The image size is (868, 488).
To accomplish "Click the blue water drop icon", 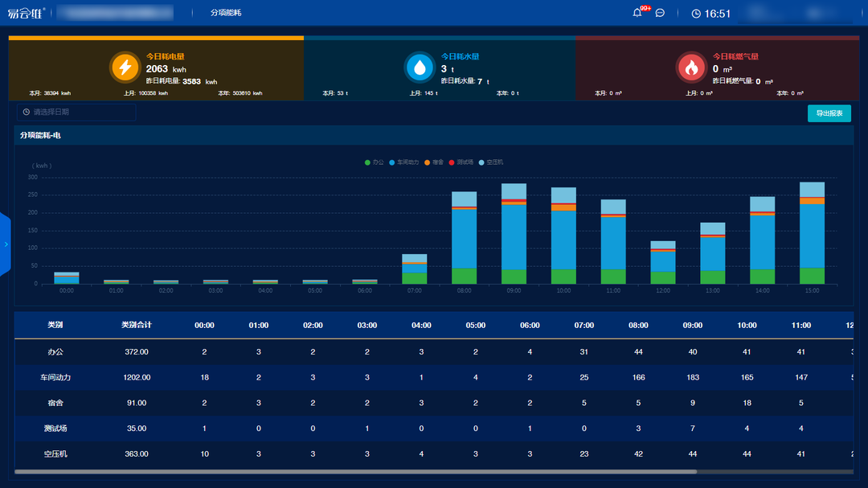I will 419,68.
